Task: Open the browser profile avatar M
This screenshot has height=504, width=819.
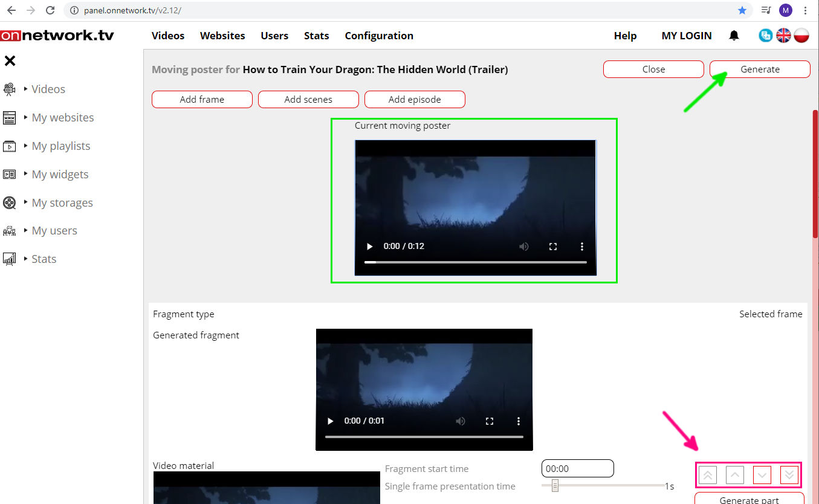Action: [x=785, y=10]
